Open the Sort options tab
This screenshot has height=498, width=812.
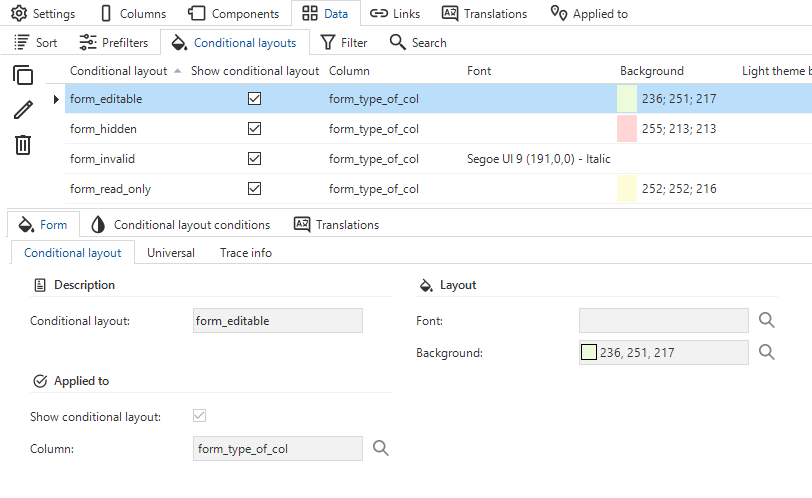pos(36,43)
